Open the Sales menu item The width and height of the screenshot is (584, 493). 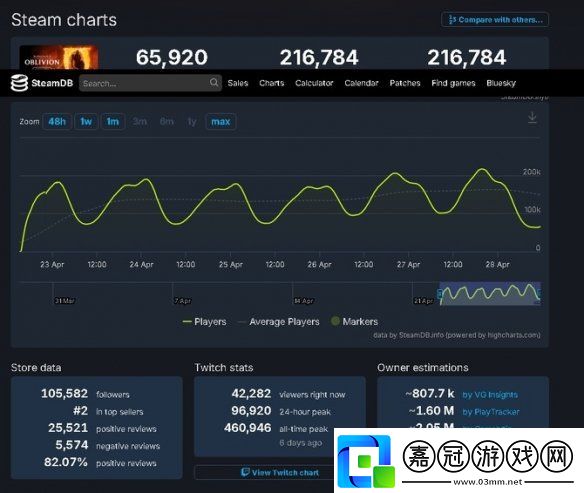(x=238, y=83)
